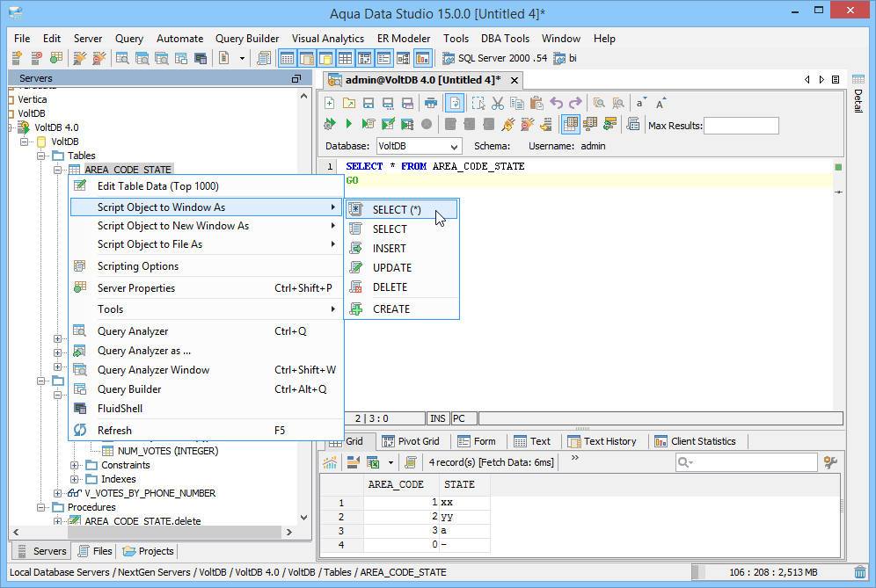Click the SQL Server 2000 .54 connection shortcut
The height and width of the screenshot is (588, 876).
point(494,58)
